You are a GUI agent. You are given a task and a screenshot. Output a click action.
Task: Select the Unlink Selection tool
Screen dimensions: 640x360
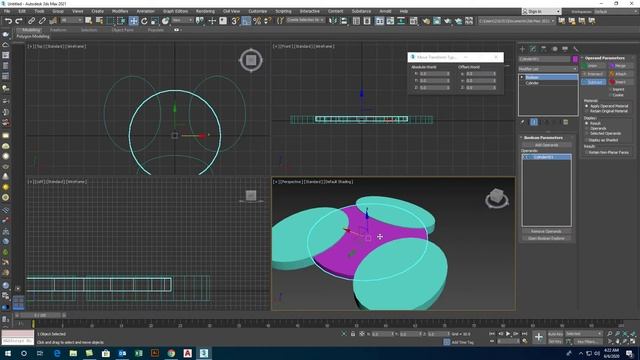point(42,21)
